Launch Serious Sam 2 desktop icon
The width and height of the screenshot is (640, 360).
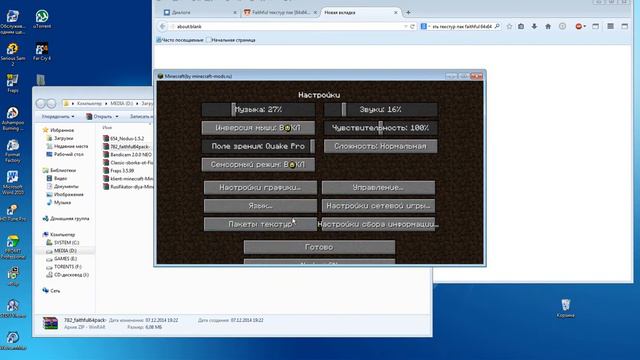click(x=13, y=53)
